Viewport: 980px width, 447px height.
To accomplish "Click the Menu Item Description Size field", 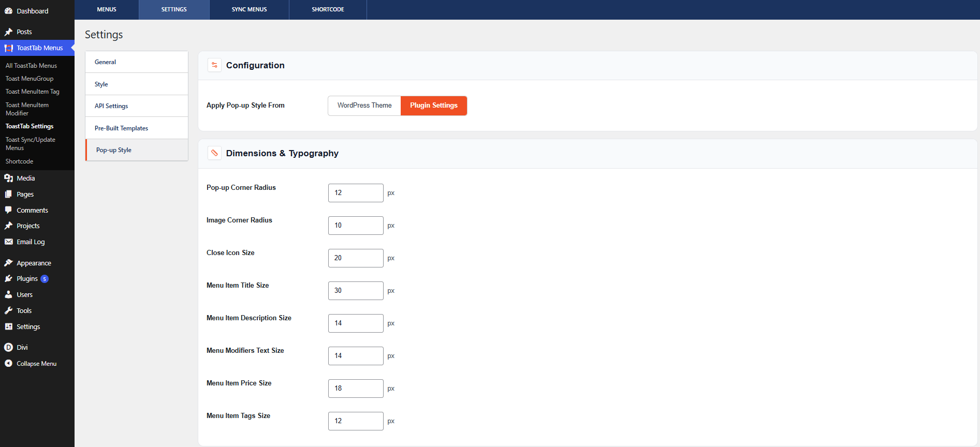I will point(356,323).
